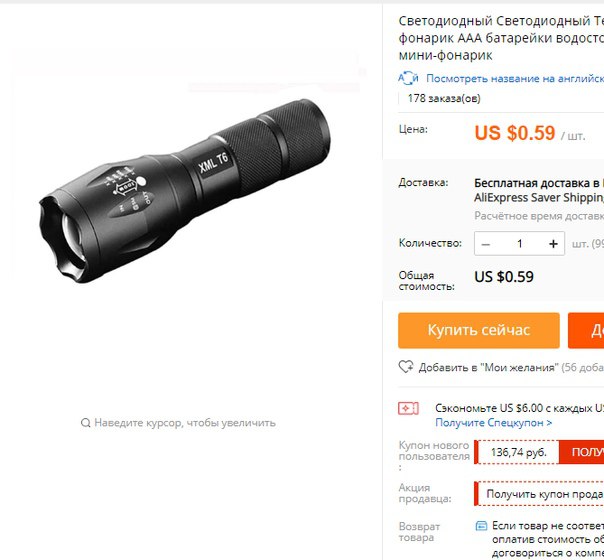Click the translate icon beside English title link
The height and width of the screenshot is (560, 604).
(x=408, y=78)
